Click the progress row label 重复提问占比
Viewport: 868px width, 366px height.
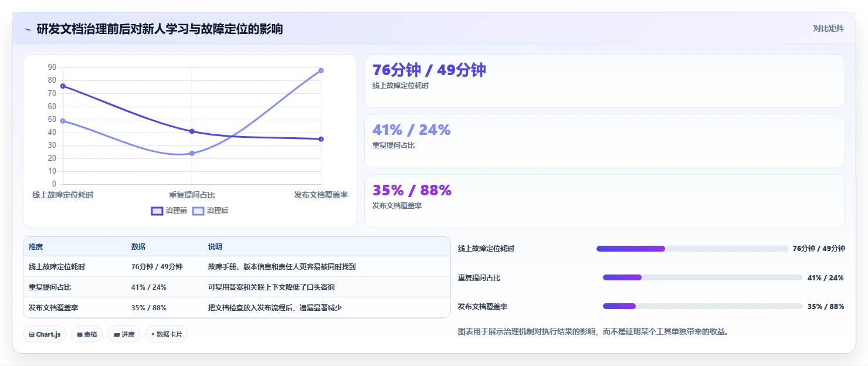pyautogui.click(x=479, y=277)
